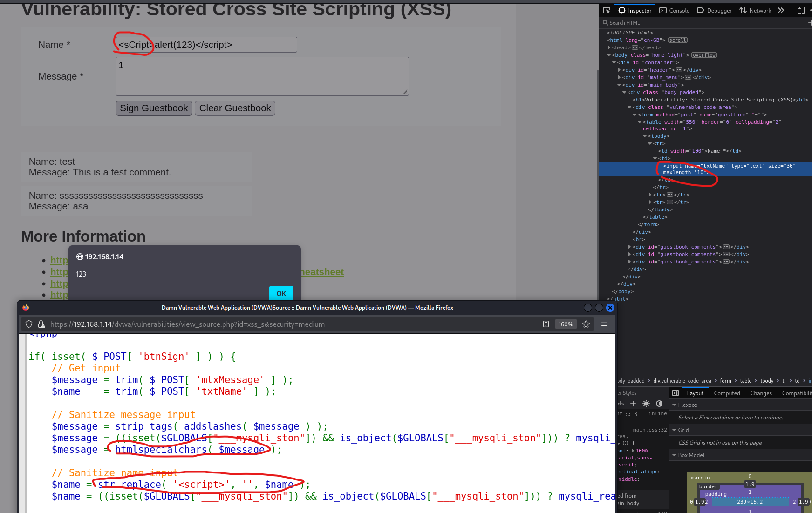Click ellipsis badge in div main_menu node

click(x=688, y=77)
